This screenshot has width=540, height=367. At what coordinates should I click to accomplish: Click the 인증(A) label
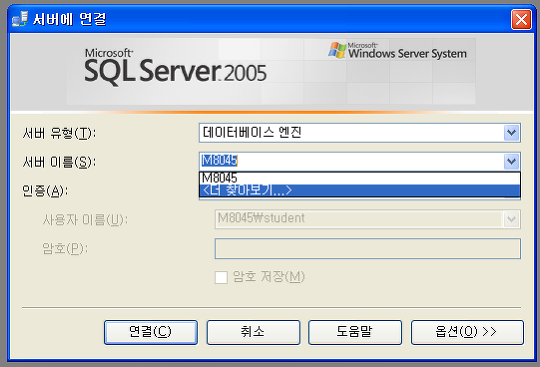45,191
